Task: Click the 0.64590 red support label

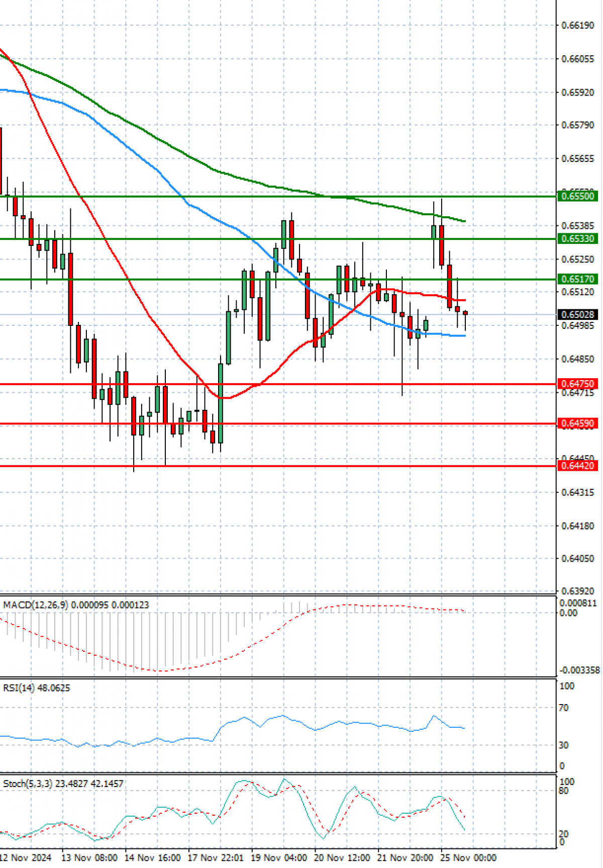Action: pos(577,423)
